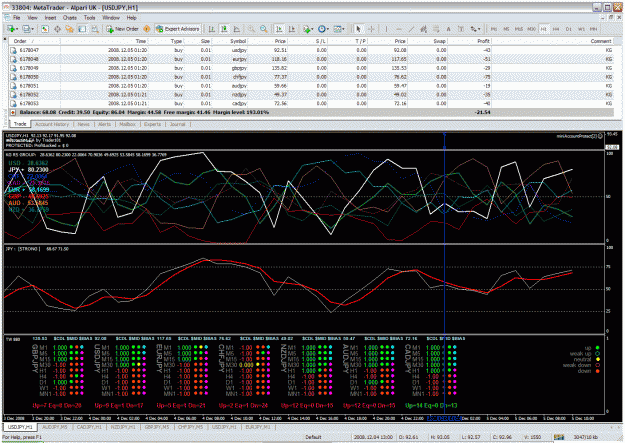The width and height of the screenshot is (625, 443).
Task: Open the chart templates dropdown
Action: coord(343,29)
